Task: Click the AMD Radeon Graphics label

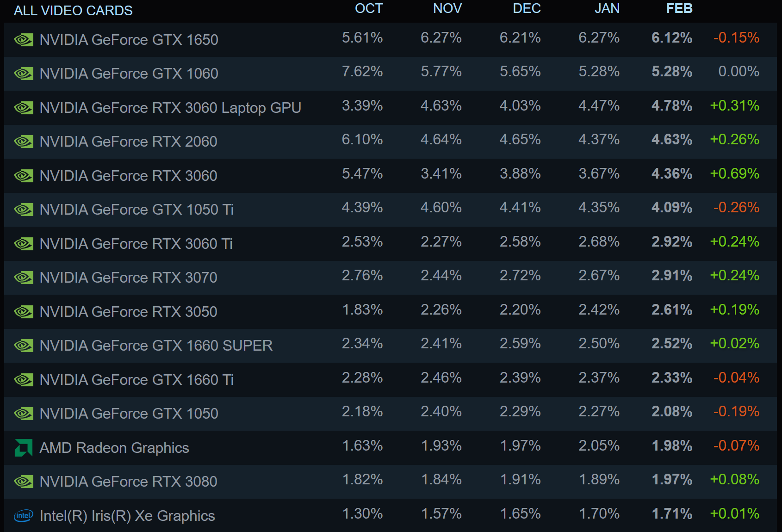Action: pos(114,448)
